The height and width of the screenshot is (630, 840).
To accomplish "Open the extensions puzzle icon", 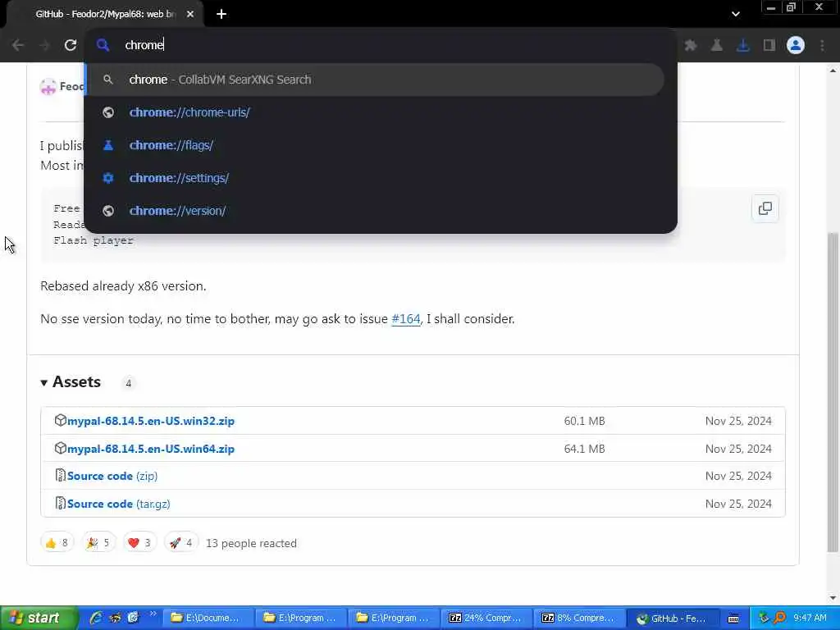I will (x=691, y=45).
